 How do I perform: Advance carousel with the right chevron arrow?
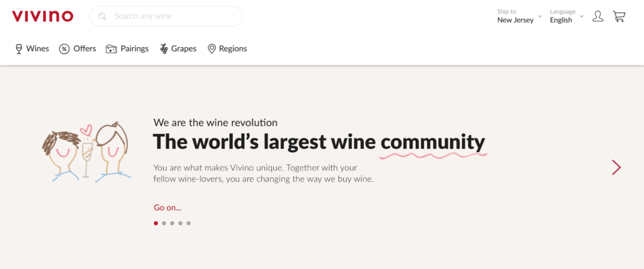[x=616, y=167]
